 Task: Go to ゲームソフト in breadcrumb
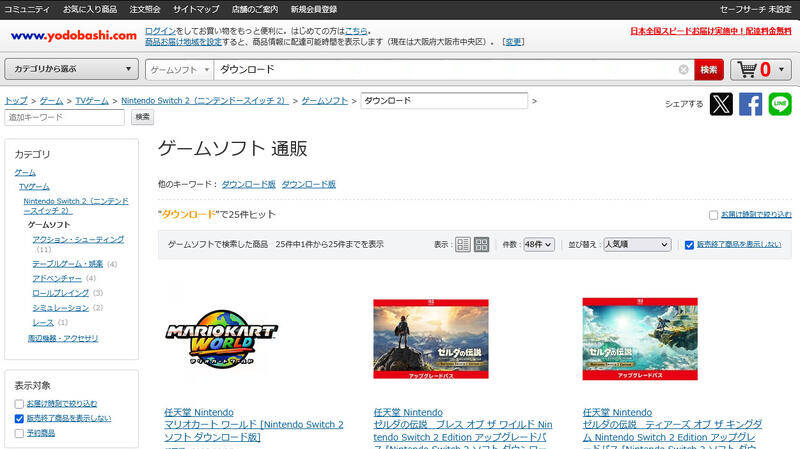pos(324,101)
